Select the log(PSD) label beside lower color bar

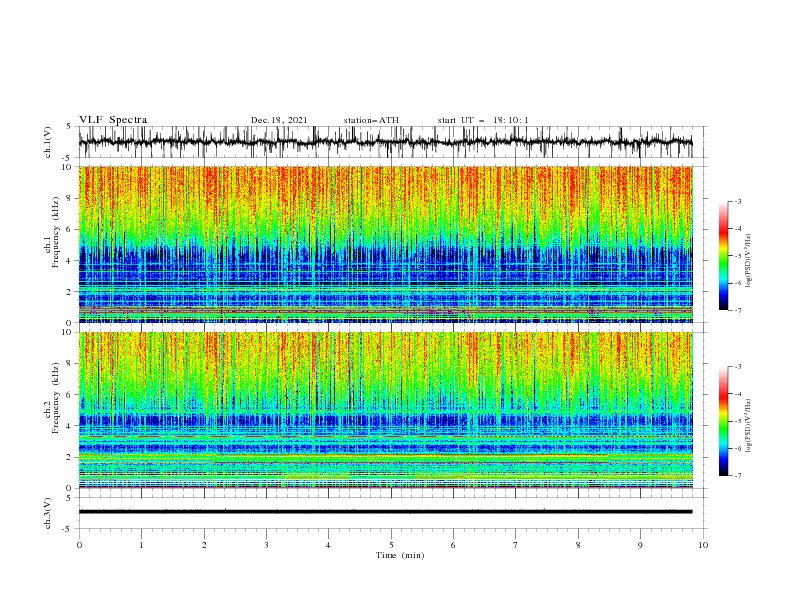pyautogui.click(x=748, y=425)
